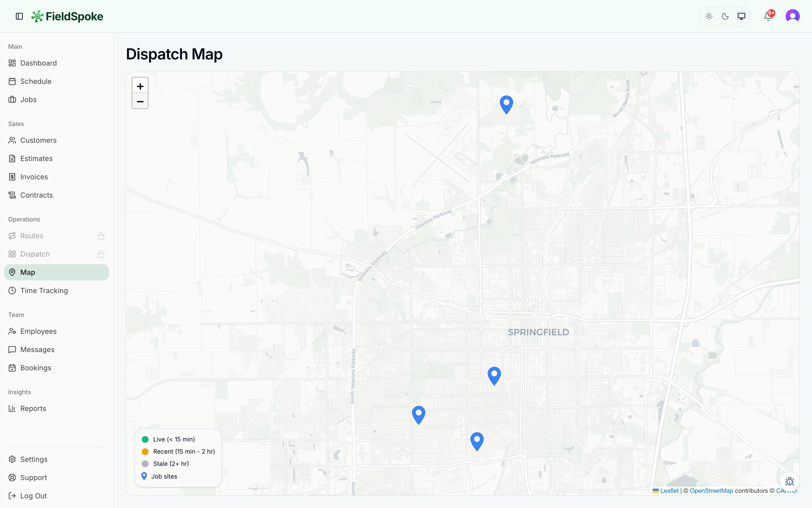Click job site pin near South Veterans Parkway
Screen dimensions: 812x508
click(419, 415)
